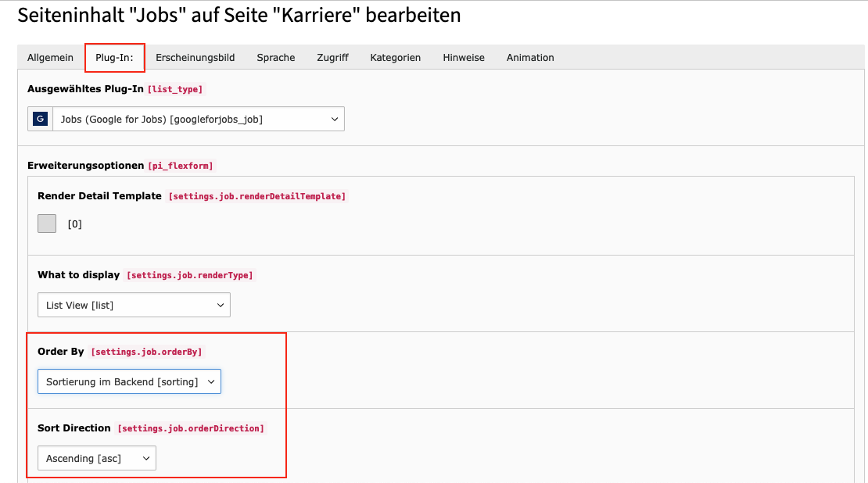Screen dimensions: 868x483
Task: Click the settings.job.renderType field tag
Action: click(x=190, y=275)
